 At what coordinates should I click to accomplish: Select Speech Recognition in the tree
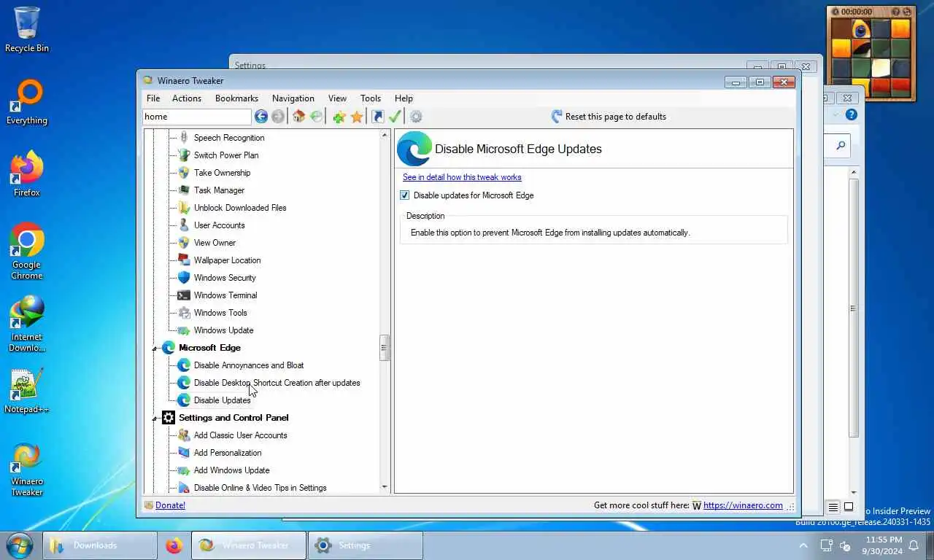point(229,138)
